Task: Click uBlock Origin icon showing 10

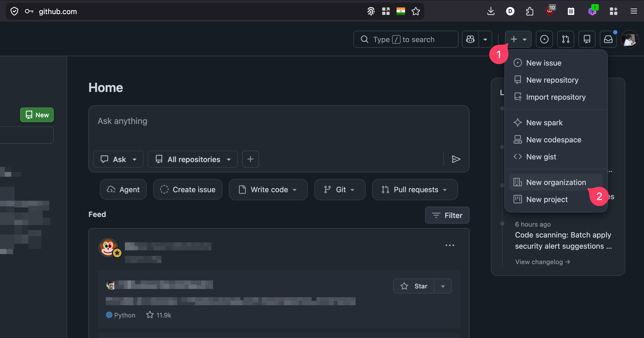Action: coord(550,11)
